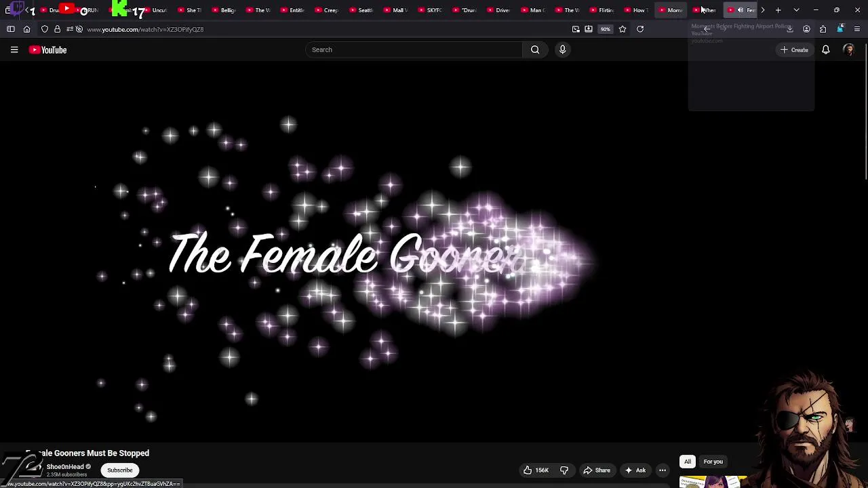Switch to the 'Man C' tab
The height and width of the screenshot is (488, 868).
[x=534, y=10]
